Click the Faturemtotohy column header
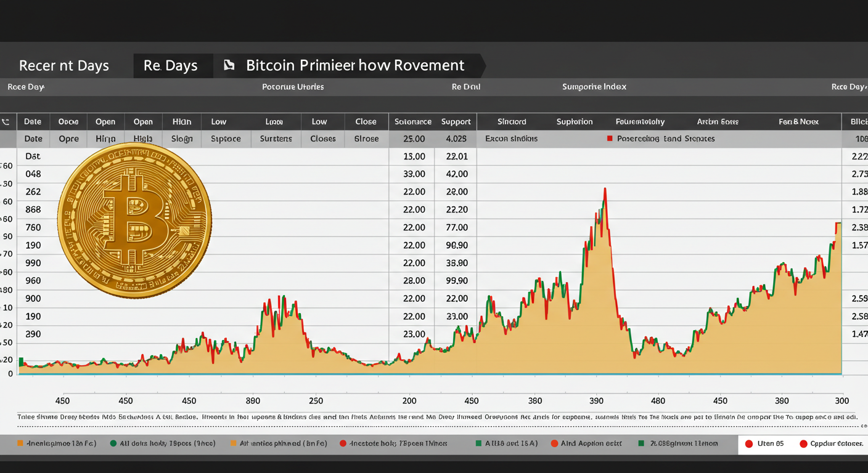Image resolution: width=868 pixels, height=473 pixels. [640, 122]
